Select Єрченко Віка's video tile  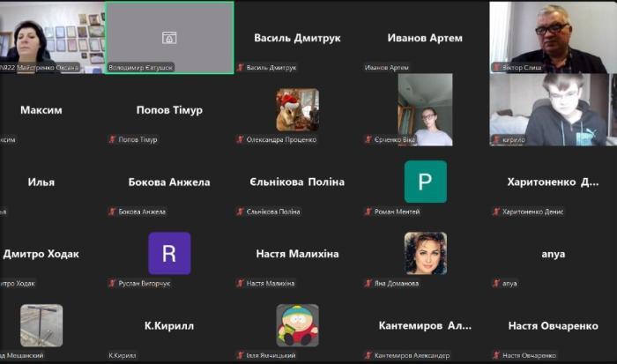point(425,109)
